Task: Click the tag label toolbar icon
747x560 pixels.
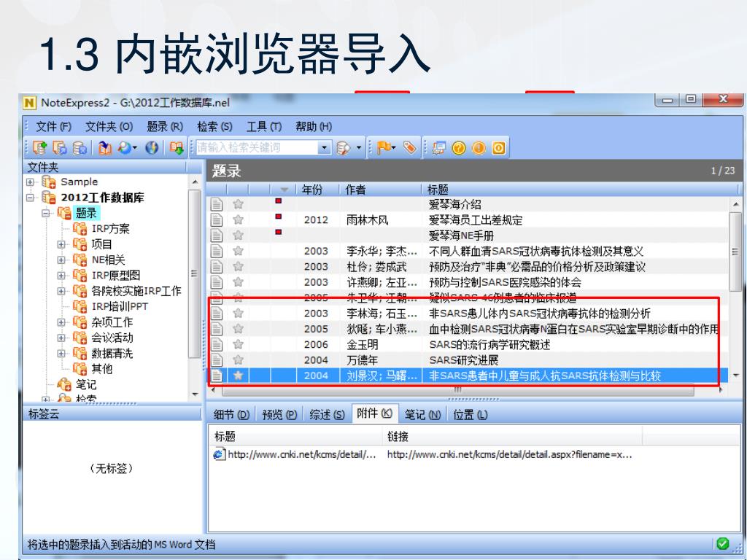Action: [410, 148]
